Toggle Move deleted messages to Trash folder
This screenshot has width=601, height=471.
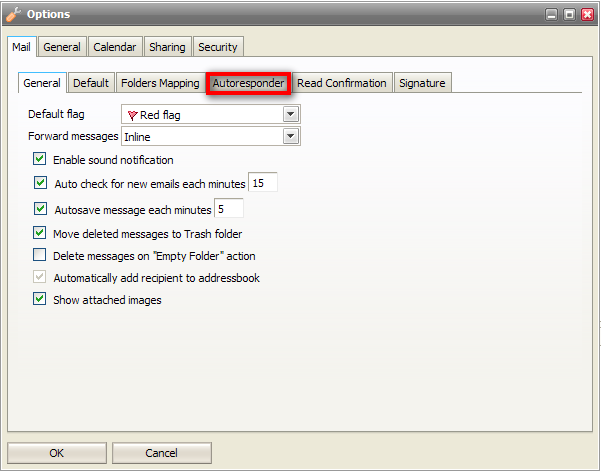40,234
